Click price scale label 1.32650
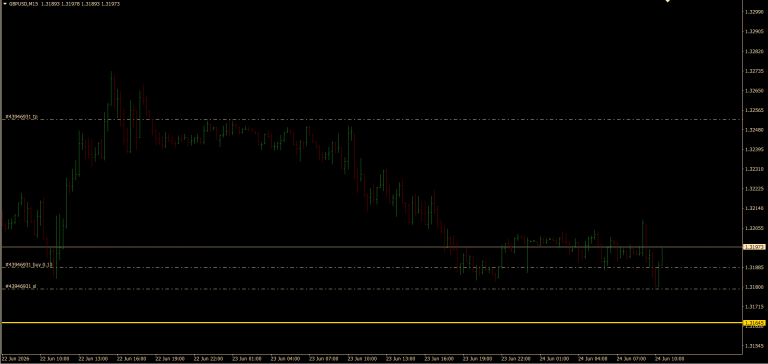Image resolution: width=768 pixels, height=364 pixels. coord(754,91)
